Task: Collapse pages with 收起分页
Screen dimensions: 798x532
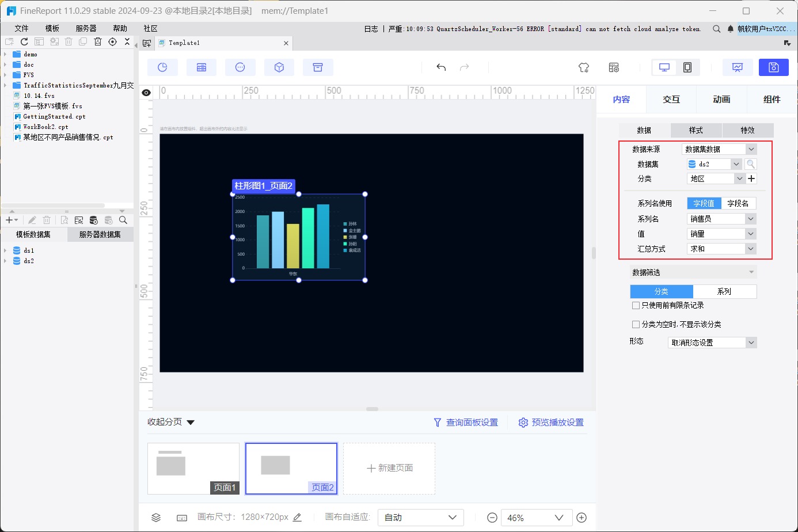Action: [171, 422]
